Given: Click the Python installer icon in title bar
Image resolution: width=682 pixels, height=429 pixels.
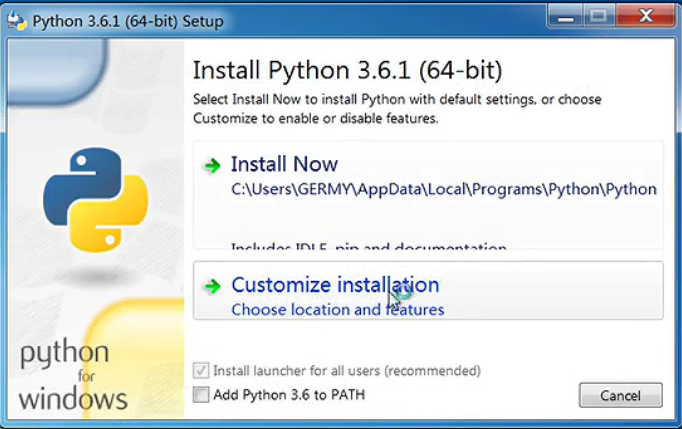Looking at the screenshot, I should [x=17, y=21].
